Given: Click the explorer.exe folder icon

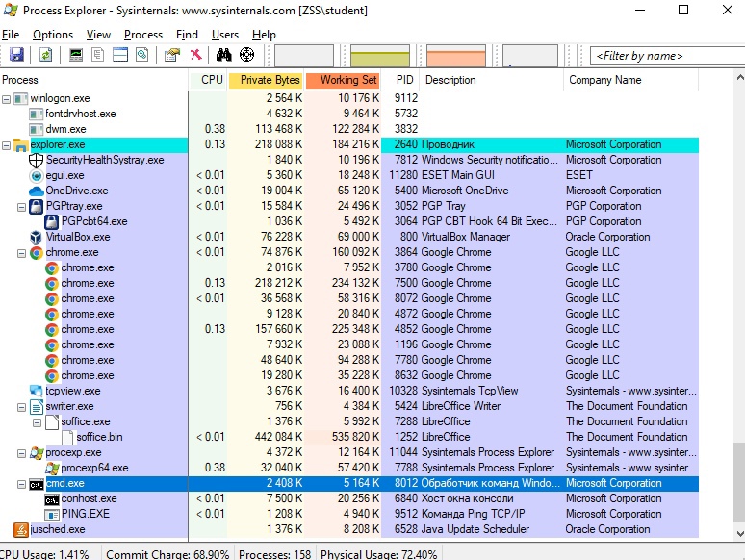Looking at the screenshot, I should click(21, 145).
